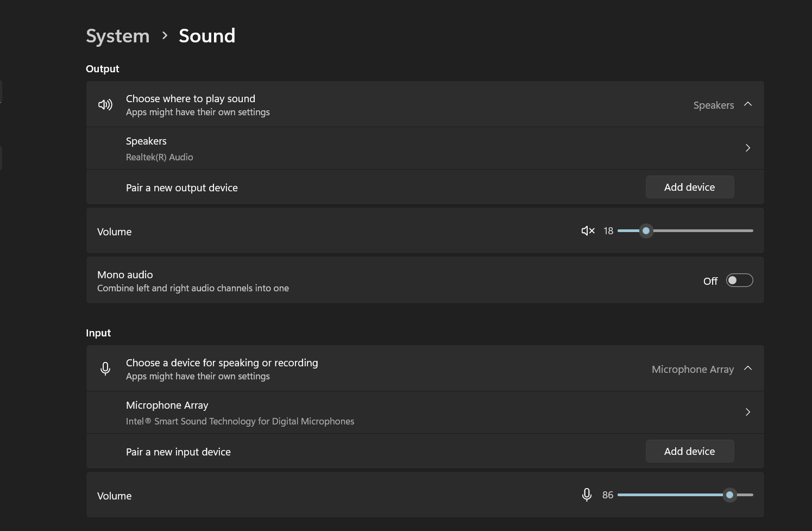The width and height of the screenshot is (812, 531).
Task: Click the Mono audio setting label
Action: [125, 275]
